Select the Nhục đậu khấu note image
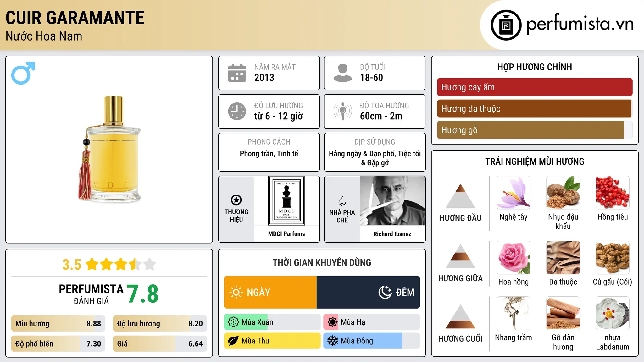Image resolution: width=644 pixels, height=362 pixels. pos(563,193)
